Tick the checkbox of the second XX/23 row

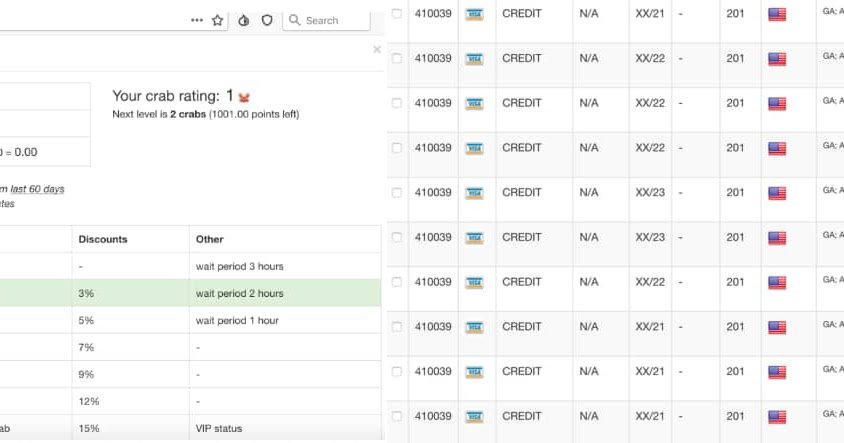click(x=397, y=237)
